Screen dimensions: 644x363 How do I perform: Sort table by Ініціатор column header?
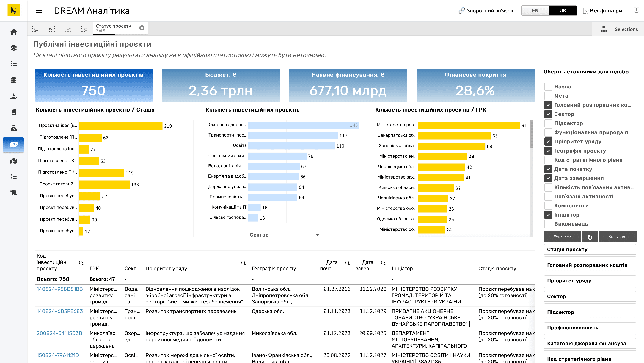pyautogui.click(x=402, y=268)
